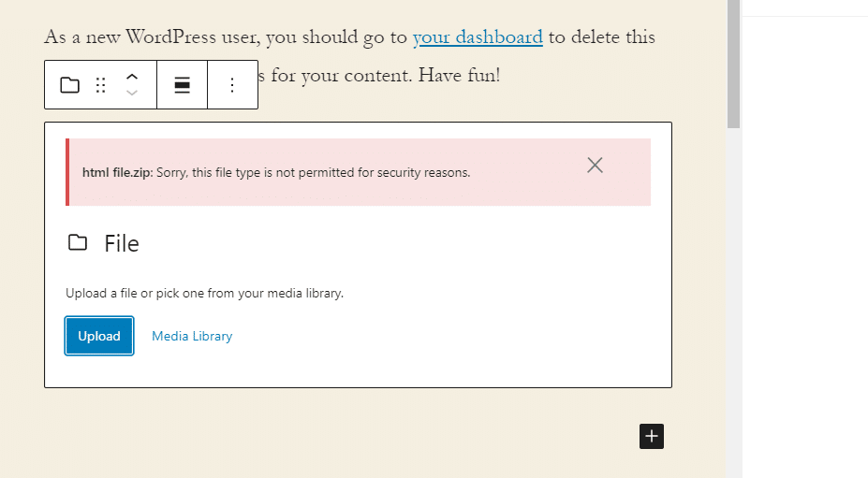Dismiss the file type error notice
The image size is (868, 478).
596,165
